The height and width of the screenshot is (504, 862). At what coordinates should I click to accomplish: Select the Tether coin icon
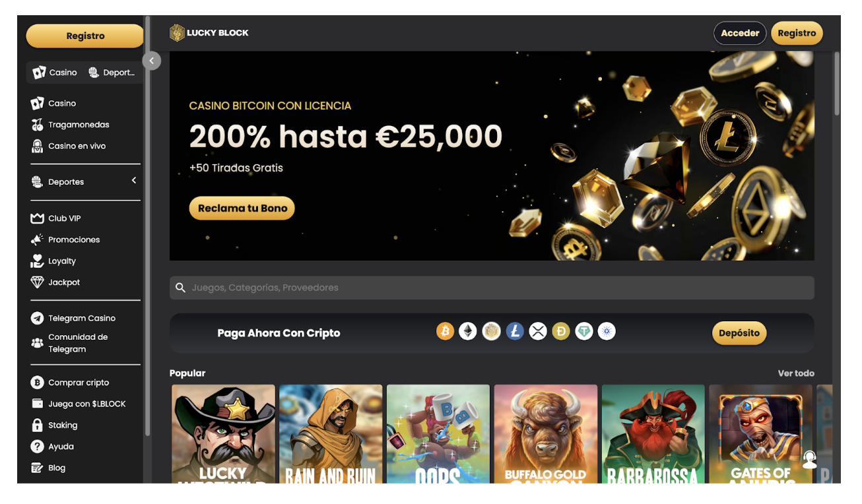coord(584,331)
